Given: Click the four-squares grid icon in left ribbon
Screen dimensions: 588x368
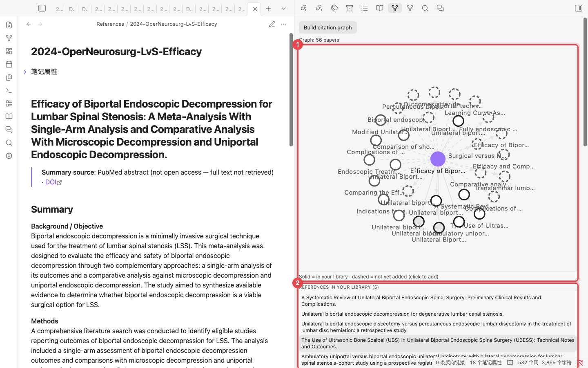Looking at the screenshot, I should coord(9,51).
